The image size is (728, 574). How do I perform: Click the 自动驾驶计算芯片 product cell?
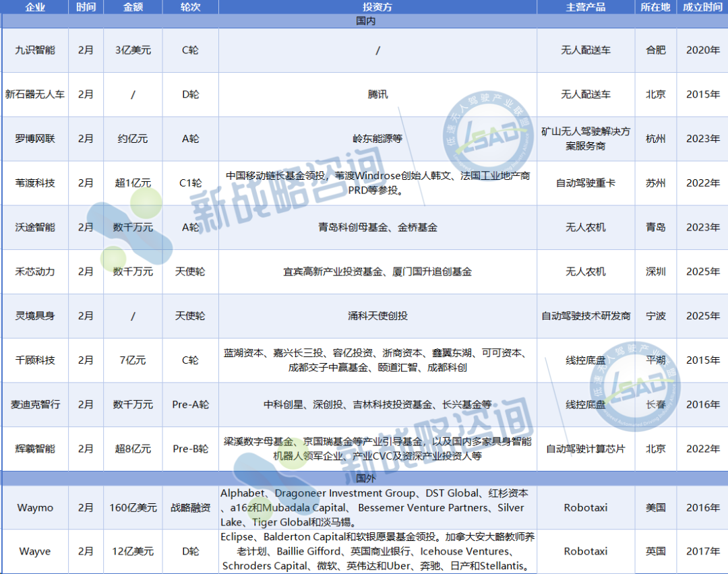click(585, 449)
